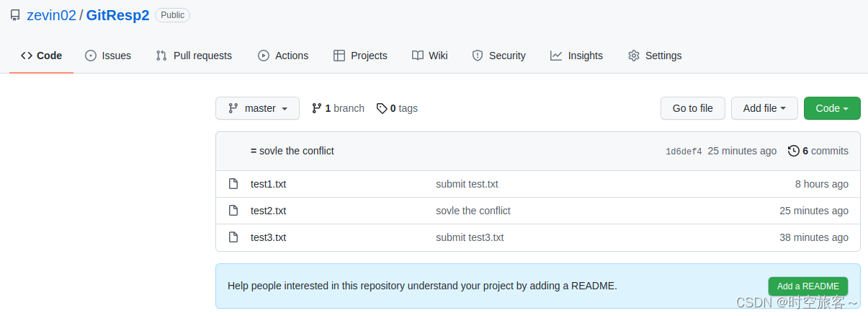Click the file icon next to test1.txt
This screenshot has width=868, height=316.
coord(233,184)
